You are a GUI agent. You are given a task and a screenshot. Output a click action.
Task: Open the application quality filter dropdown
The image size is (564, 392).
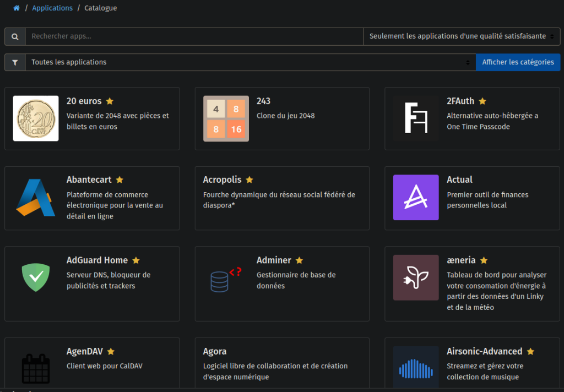pyautogui.click(x=462, y=36)
